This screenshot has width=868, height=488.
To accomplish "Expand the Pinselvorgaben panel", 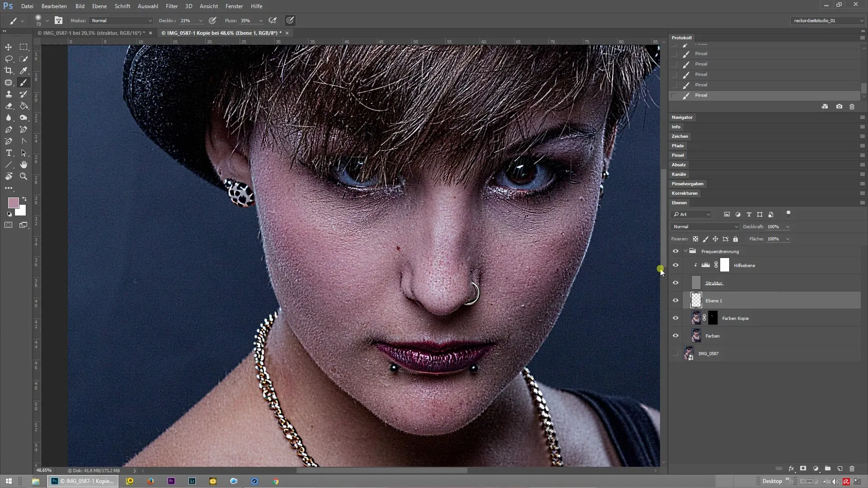I will (x=687, y=184).
